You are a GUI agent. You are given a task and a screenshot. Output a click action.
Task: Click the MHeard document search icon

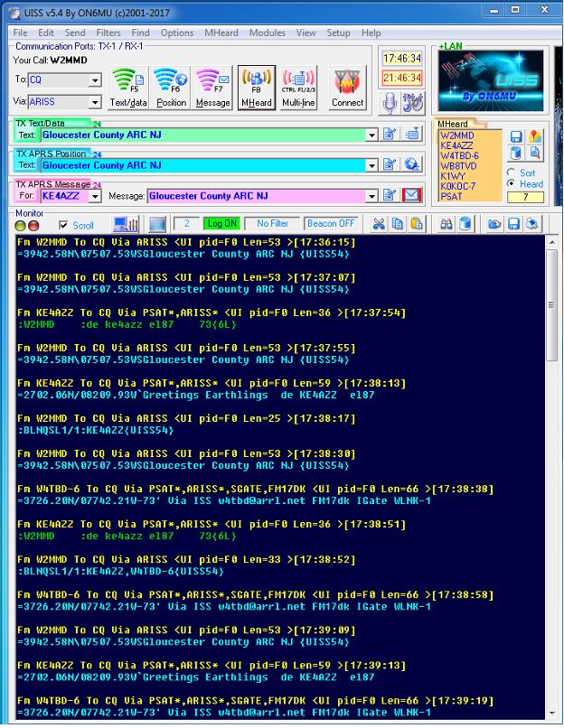click(534, 153)
